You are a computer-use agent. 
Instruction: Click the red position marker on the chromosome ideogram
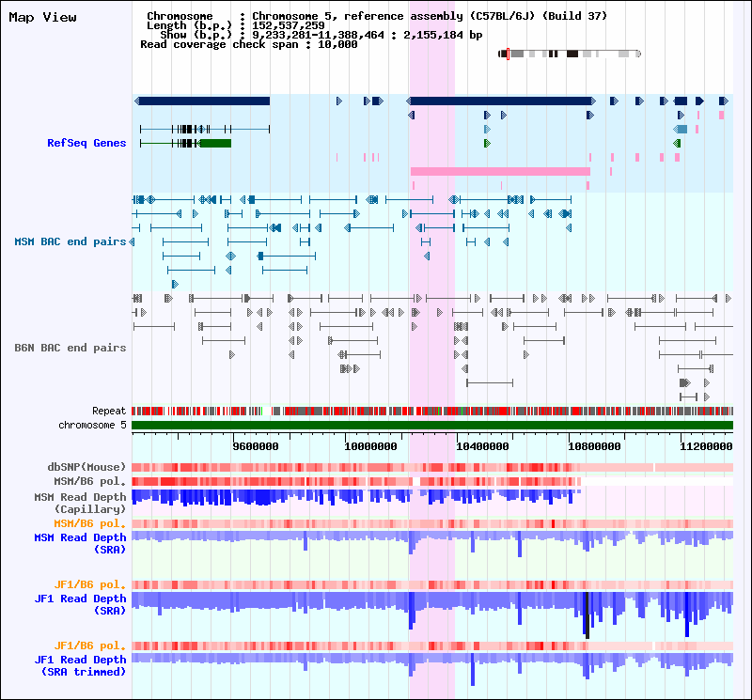tap(508, 54)
